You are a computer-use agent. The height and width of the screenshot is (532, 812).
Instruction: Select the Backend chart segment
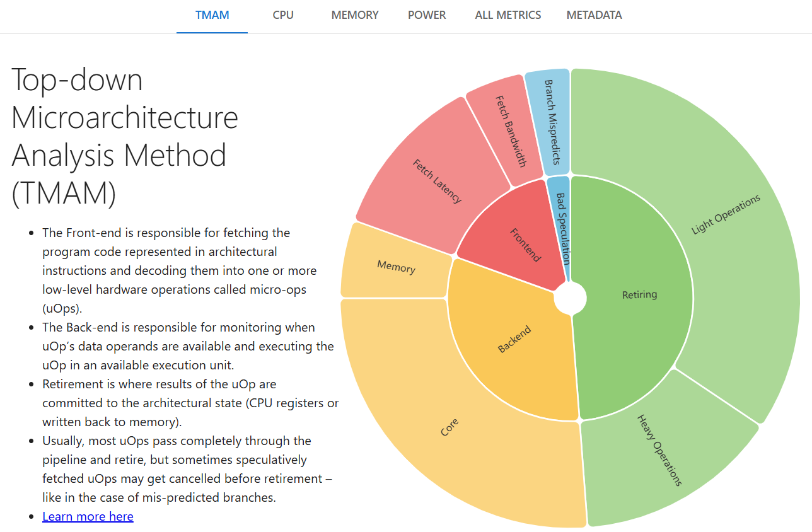click(514, 340)
